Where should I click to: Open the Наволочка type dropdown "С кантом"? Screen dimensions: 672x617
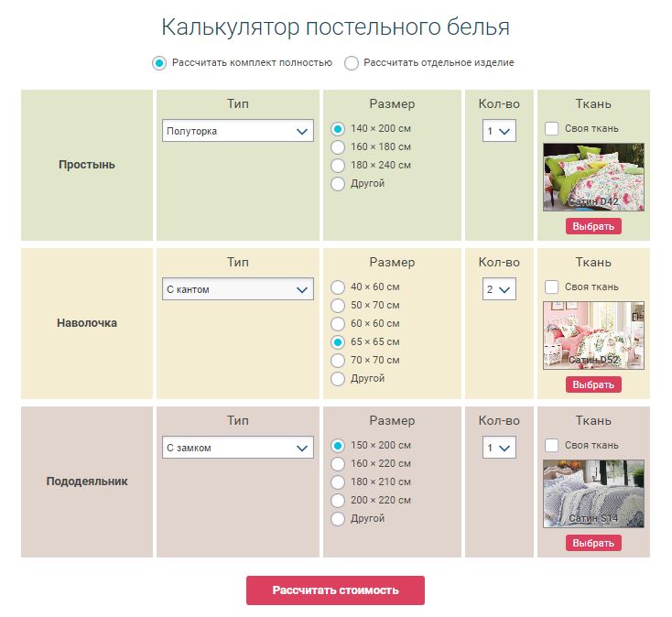coord(238,289)
